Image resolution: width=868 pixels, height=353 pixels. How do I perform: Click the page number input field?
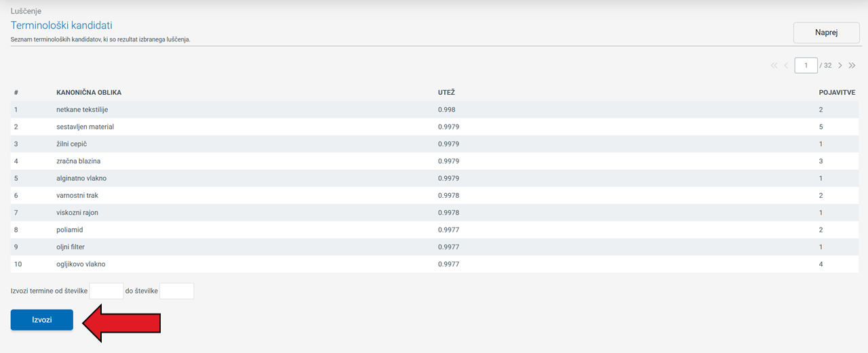click(x=806, y=66)
